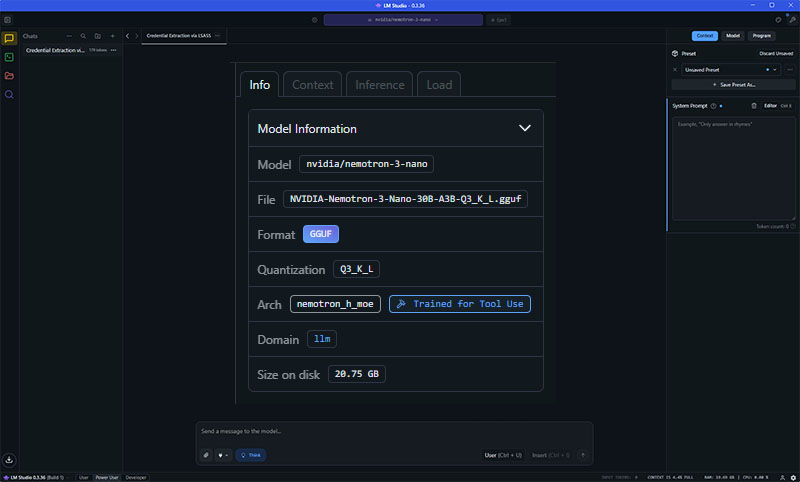Select Credential Extraction chat in list
This screenshot has height=482, width=800.
click(x=70, y=50)
